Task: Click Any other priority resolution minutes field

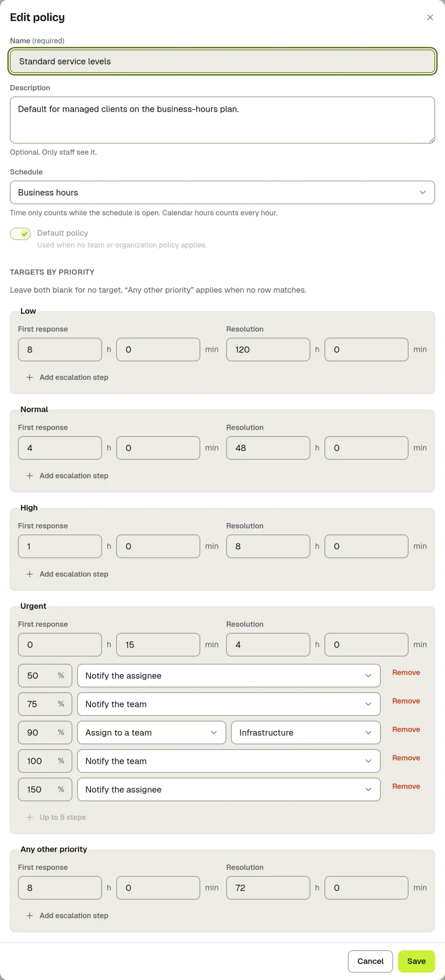Action: [366, 888]
